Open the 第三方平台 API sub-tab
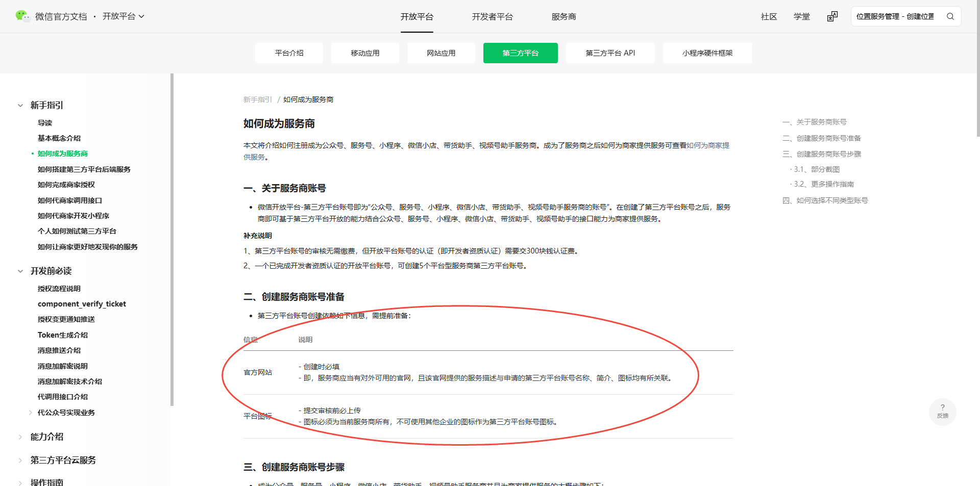The image size is (980, 486). click(x=610, y=53)
